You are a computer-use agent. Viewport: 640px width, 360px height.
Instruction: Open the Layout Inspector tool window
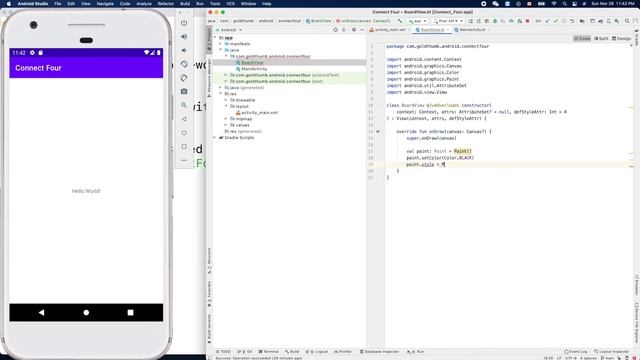[x=611, y=351]
